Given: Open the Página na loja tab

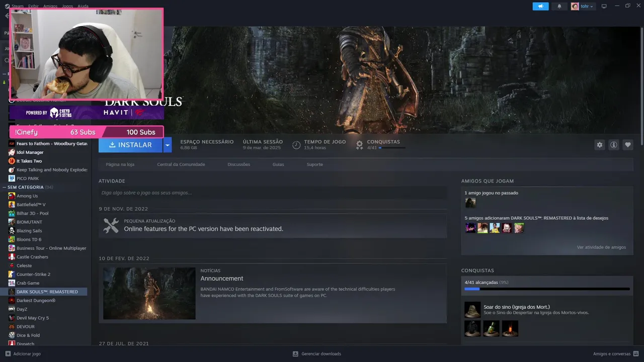Looking at the screenshot, I should pyautogui.click(x=120, y=164).
